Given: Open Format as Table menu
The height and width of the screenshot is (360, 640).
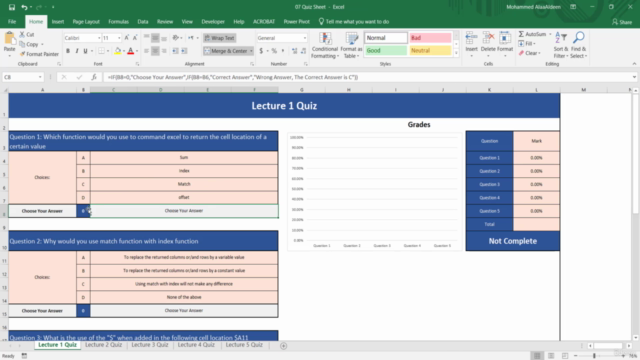Looking at the screenshot, I should pos(351,45).
